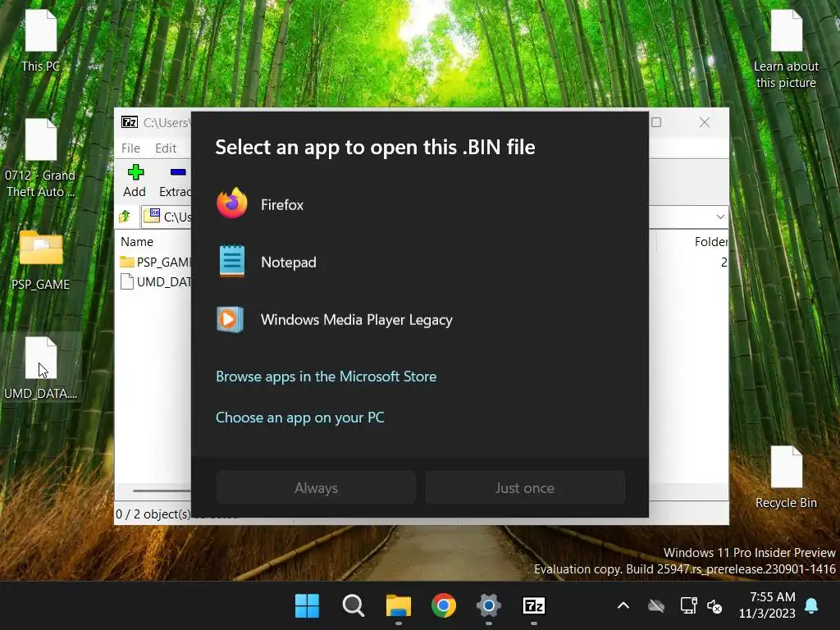The height and width of the screenshot is (630, 840).
Task: Choose Firefox to open the .BIN file
Action: coord(419,204)
